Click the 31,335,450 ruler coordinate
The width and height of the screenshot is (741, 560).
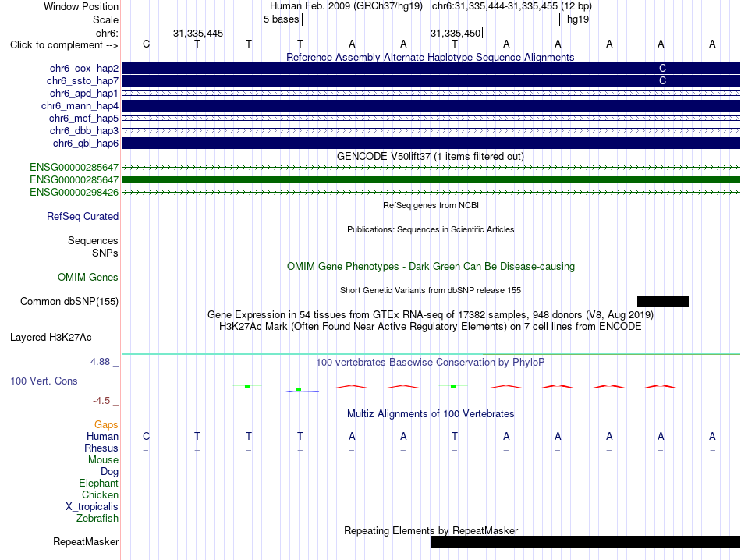455,33
